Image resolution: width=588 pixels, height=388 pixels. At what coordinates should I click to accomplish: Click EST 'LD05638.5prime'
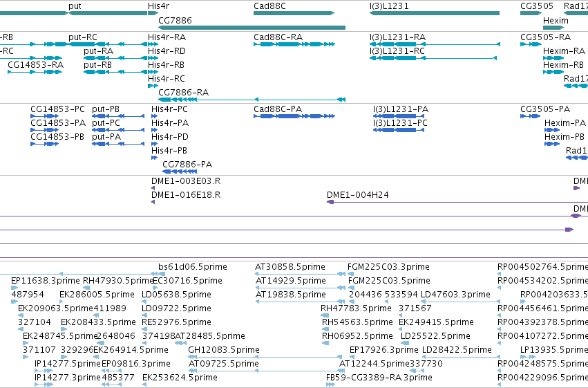(x=176, y=295)
